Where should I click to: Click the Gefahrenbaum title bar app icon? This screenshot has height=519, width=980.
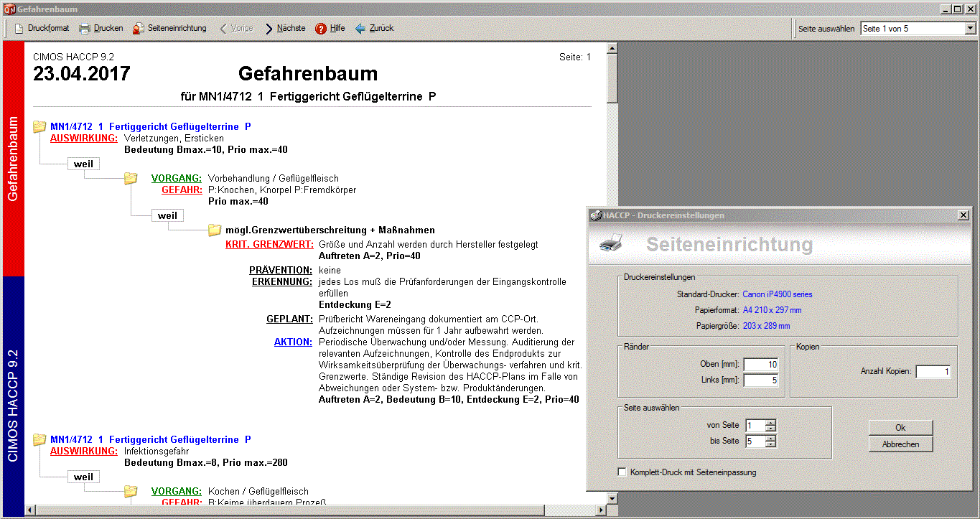pos(9,9)
